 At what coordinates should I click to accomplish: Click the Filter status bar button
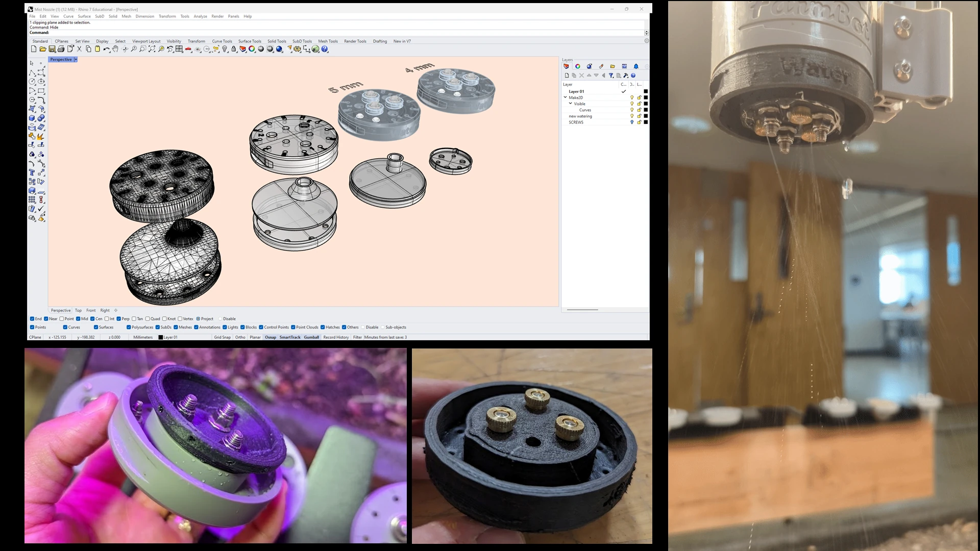click(x=357, y=337)
